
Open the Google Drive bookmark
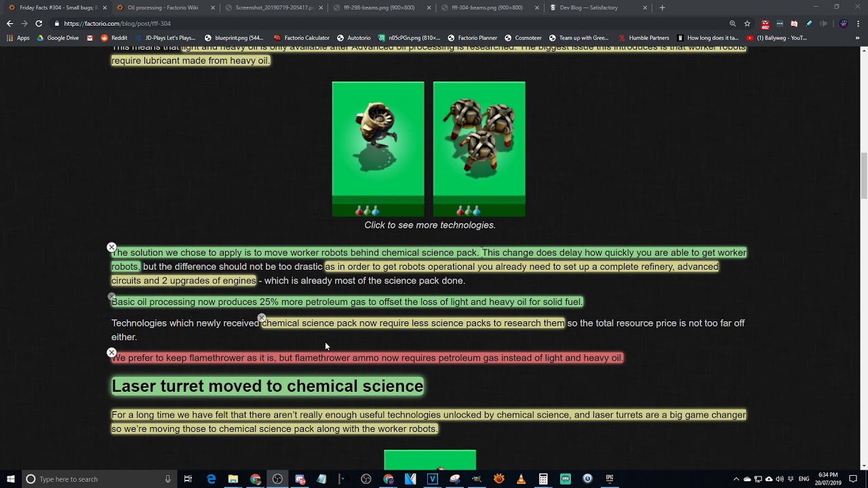click(x=58, y=38)
